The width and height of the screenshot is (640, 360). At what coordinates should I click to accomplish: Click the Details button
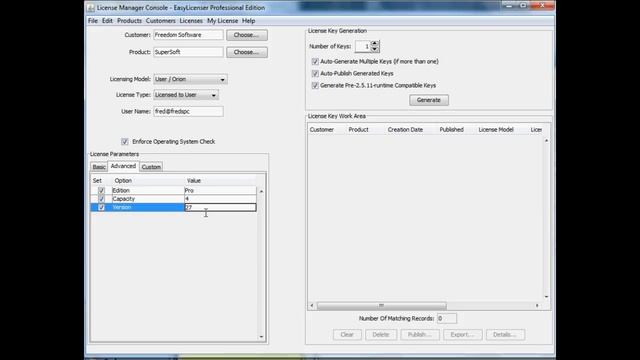click(505, 335)
